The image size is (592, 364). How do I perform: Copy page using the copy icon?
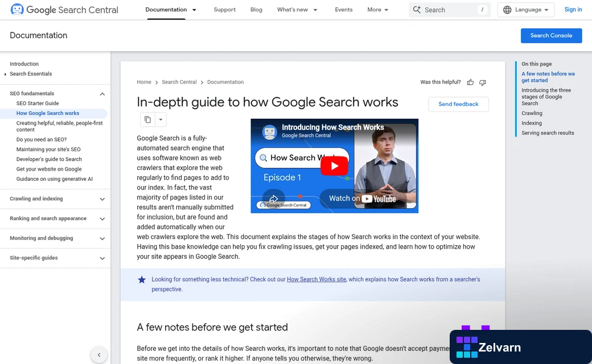tap(147, 119)
